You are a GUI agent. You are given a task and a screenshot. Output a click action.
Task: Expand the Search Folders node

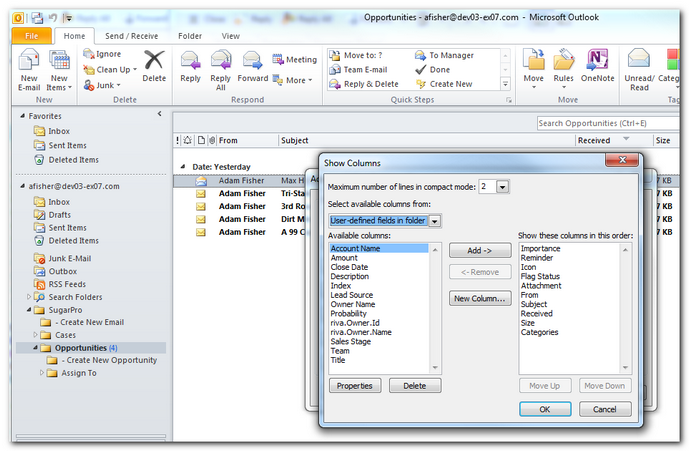(29, 297)
